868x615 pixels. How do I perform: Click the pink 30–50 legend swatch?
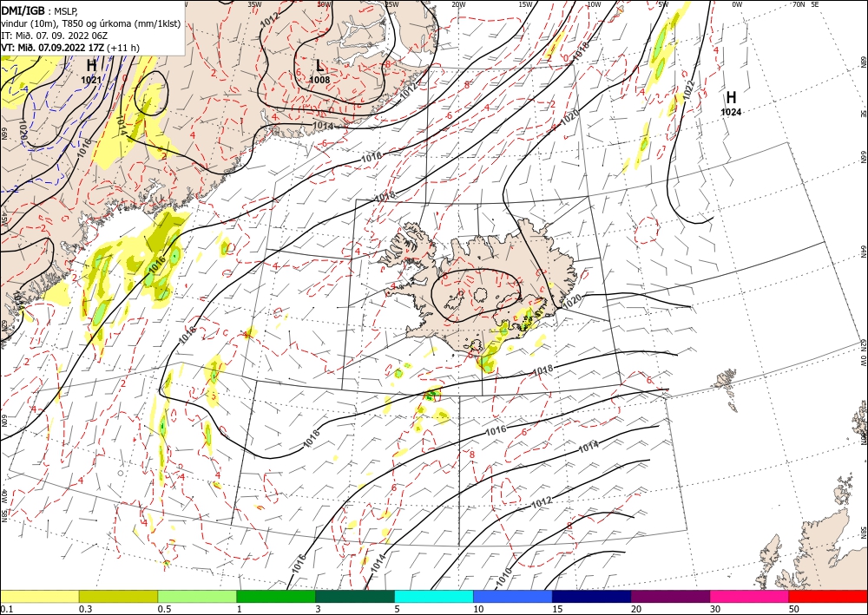pyautogui.click(x=750, y=596)
